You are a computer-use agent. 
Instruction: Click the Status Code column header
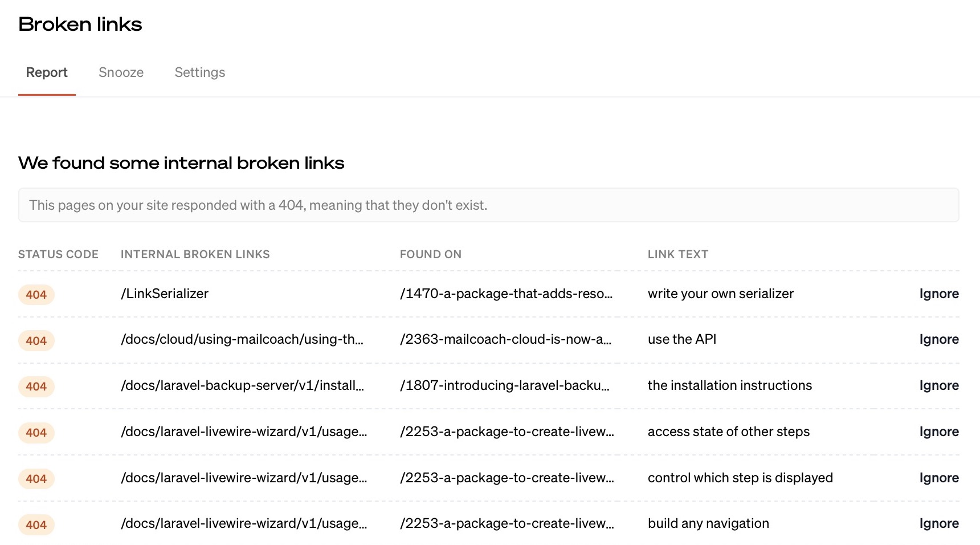click(x=58, y=254)
